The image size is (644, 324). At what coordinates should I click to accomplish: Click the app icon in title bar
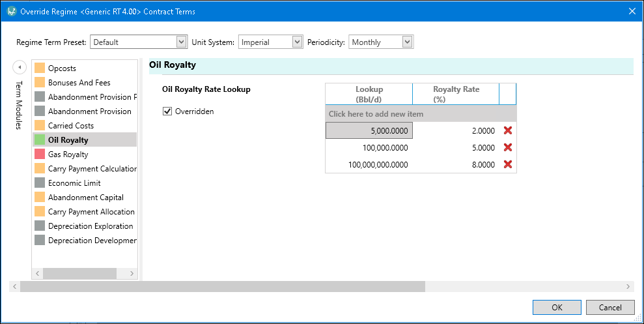click(x=11, y=11)
